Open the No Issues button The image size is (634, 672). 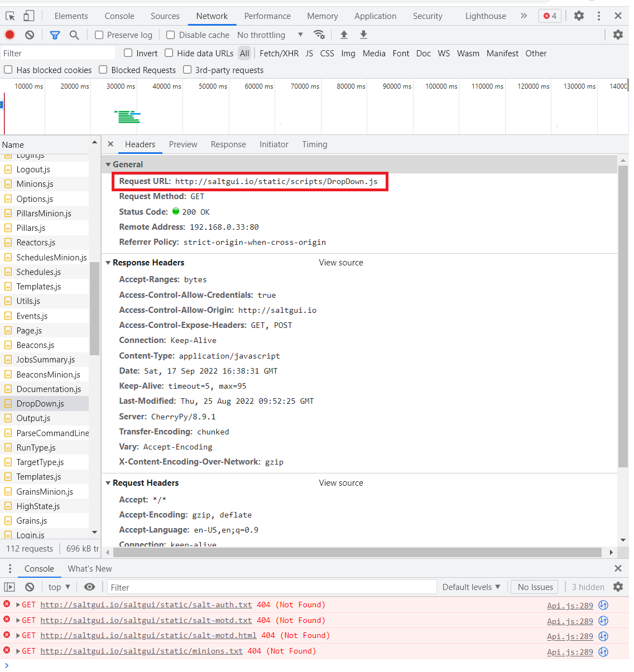[535, 587]
